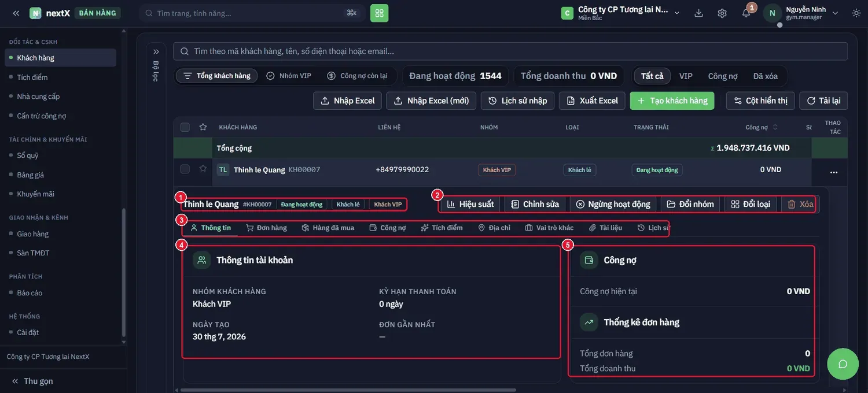This screenshot has height=393, width=868.
Task: Select the Tổng khách hàng filter chip
Action: pos(217,76)
